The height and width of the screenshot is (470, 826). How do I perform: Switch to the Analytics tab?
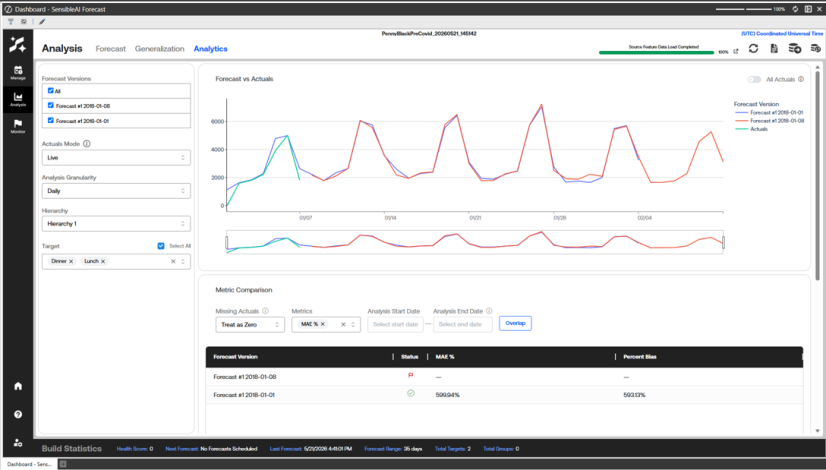(x=211, y=49)
